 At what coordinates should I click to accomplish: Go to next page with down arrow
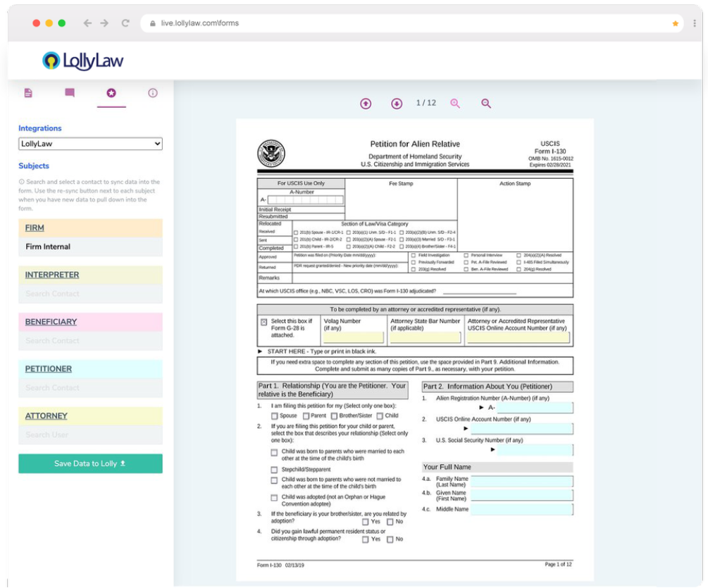click(x=397, y=104)
